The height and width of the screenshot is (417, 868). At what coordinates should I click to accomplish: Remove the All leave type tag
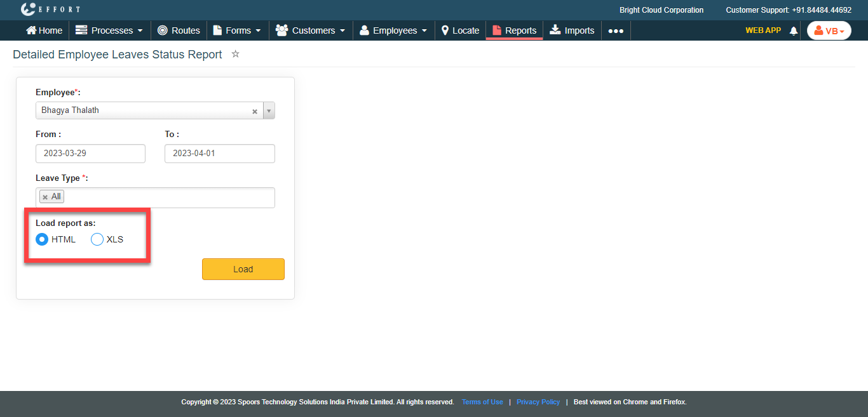tap(45, 197)
